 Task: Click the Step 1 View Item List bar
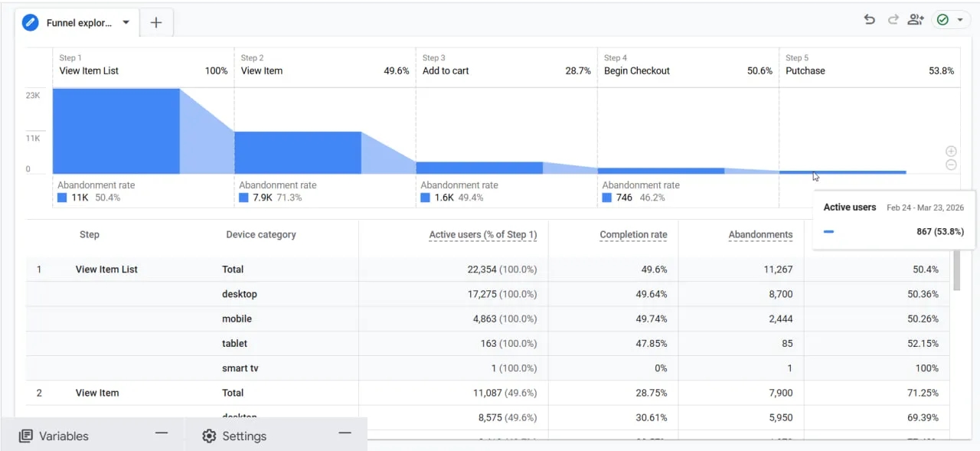tap(116, 131)
